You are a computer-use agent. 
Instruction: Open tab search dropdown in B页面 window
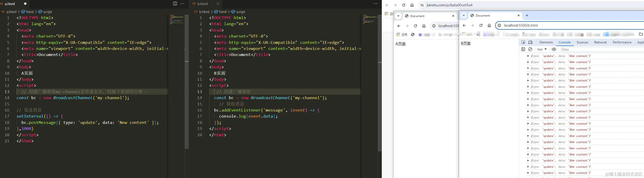[464, 15]
